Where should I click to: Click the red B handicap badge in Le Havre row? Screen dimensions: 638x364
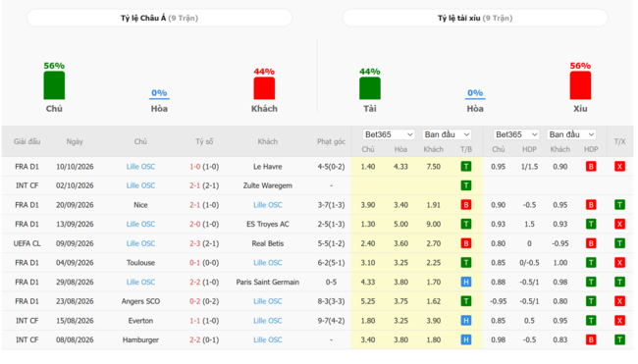tap(591, 167)
